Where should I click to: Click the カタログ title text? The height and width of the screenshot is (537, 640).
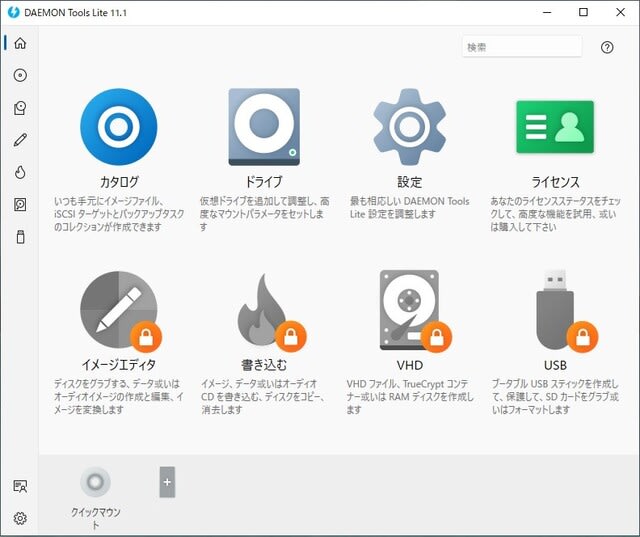click(119, 182)
